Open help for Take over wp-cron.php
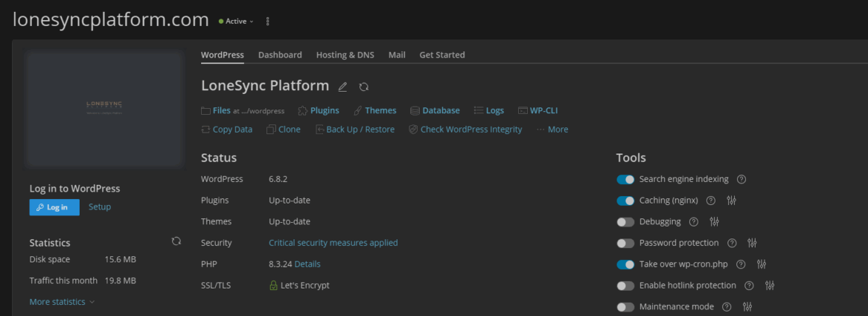 click(x=741, y=265)
